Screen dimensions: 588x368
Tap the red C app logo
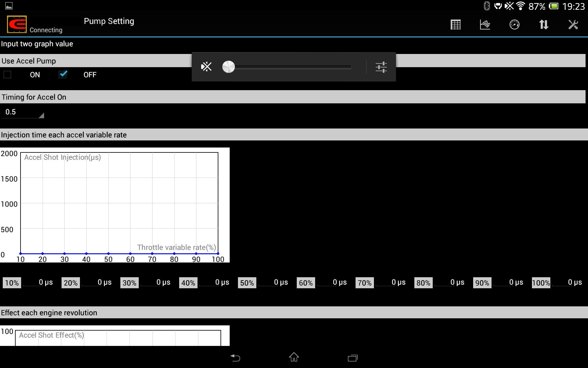click(x=17, y=24)
